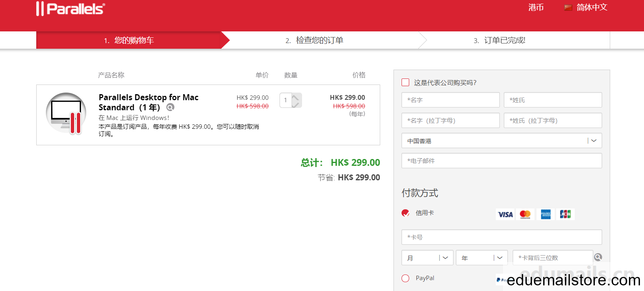This screenshot has width=644, height=291.
Task: Click the total price HK$ 299.00 in green
Action: coord(355,163)
